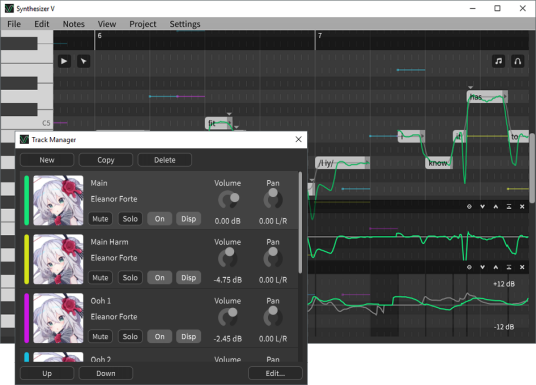Screen dimensions: 536x385
Task: Close the Track Manager dialog
Action: click(298, 139)
